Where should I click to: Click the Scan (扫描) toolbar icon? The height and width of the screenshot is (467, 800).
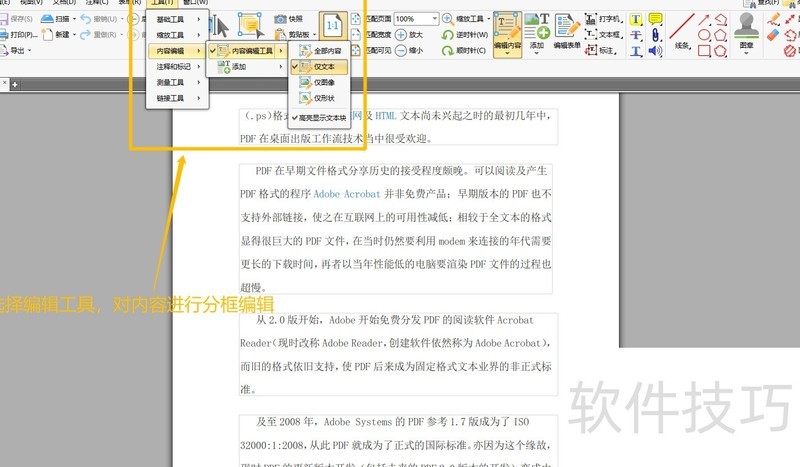tap(47, 19)
